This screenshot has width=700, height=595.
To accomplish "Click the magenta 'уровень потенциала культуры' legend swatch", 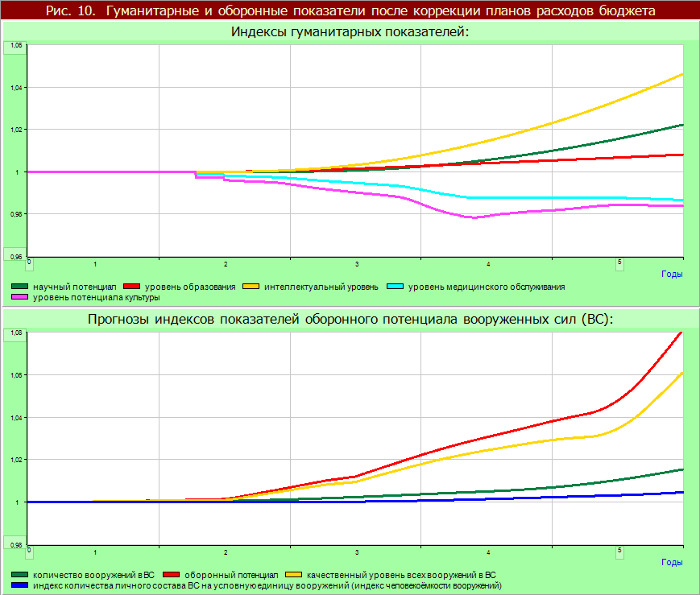I will click(x=19, y=297).
